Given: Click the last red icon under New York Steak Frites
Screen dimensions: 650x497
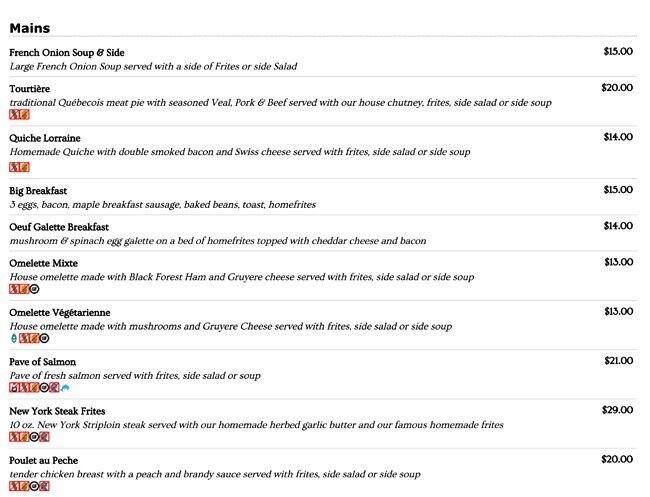Looking at the screenshot, I should pos(44,437).
